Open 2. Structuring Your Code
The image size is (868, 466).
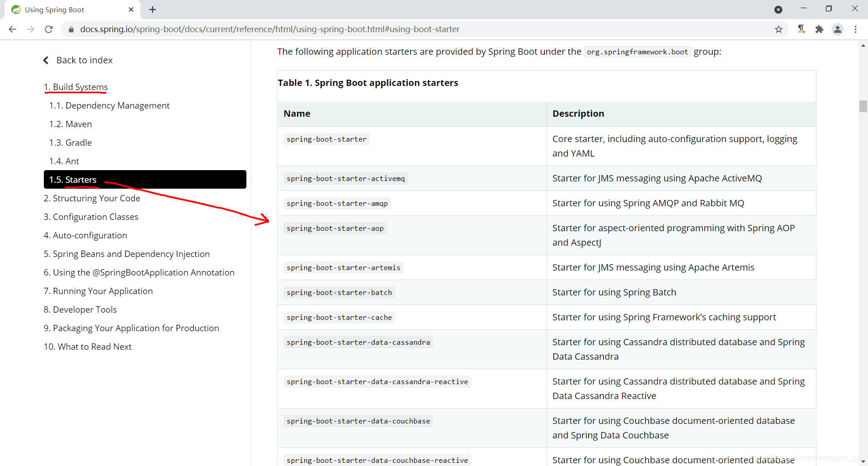[x=92, y=198]
